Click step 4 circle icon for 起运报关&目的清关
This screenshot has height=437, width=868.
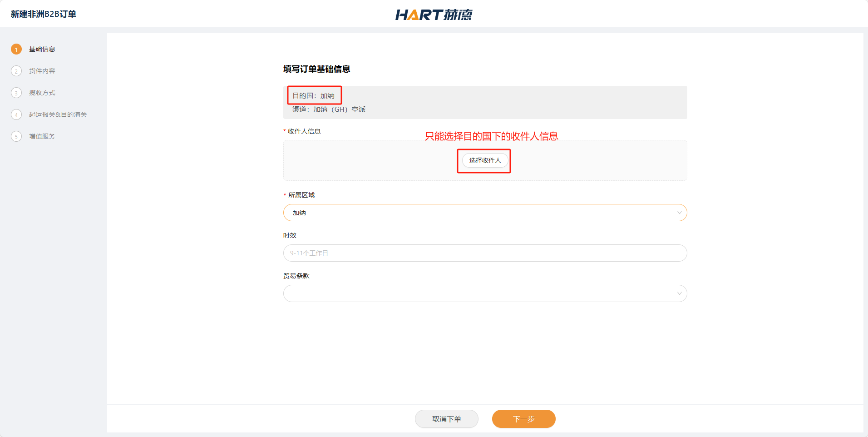click(16, 114)
